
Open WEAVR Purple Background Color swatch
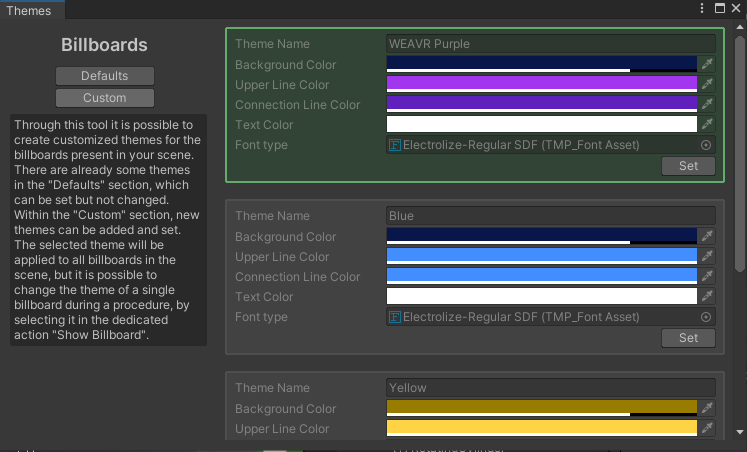(542, 64)
